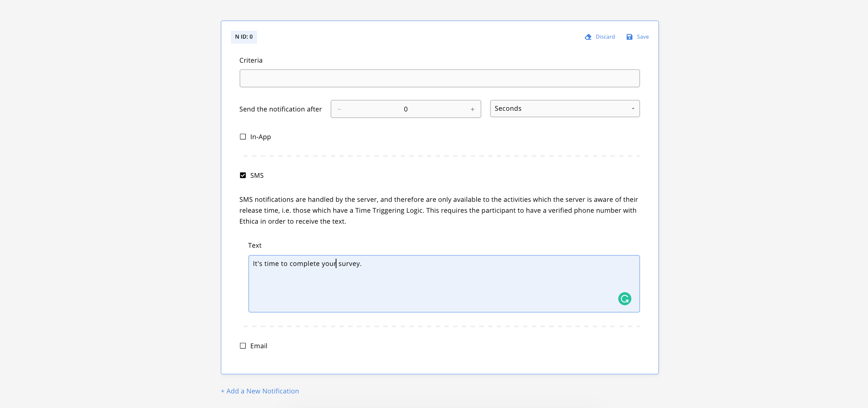Click the Criteria label
Viewport: 868px width, 408px height.
[x=251, y=60]
